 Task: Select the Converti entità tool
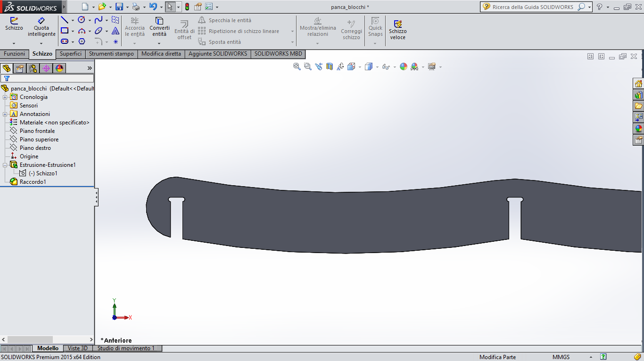pos(159,27)
